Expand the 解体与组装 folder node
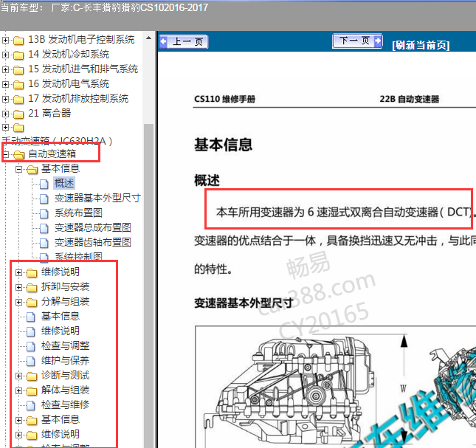476x448 pixels. coord(19,390)
